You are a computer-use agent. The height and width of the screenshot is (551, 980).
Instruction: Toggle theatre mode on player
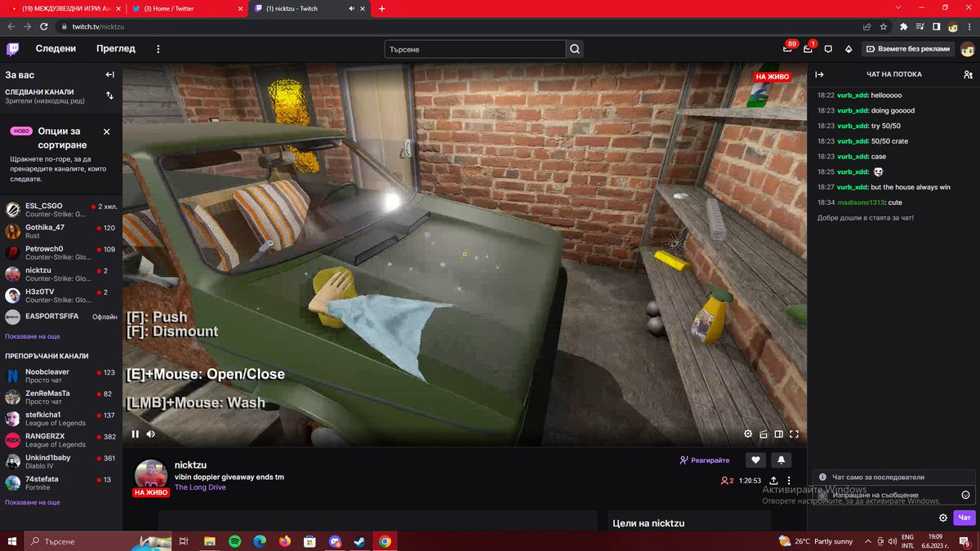[779, 434]
